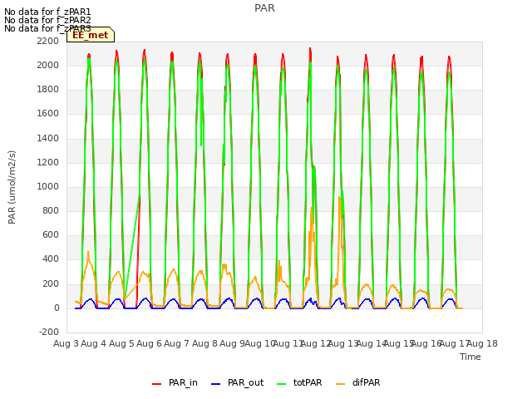The height and width of the screenshot is (399, 532).
Task: Click the 200 y-axis tick label
Action: point(51,283)
